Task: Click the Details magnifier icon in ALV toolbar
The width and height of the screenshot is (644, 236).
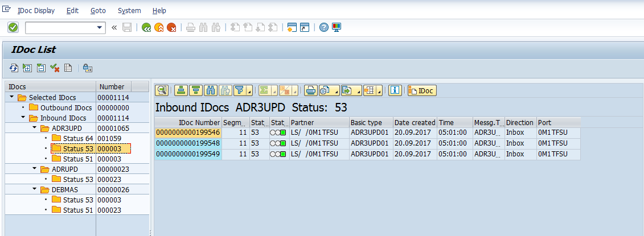Action: pyautogui.click(x=162, y=90)
